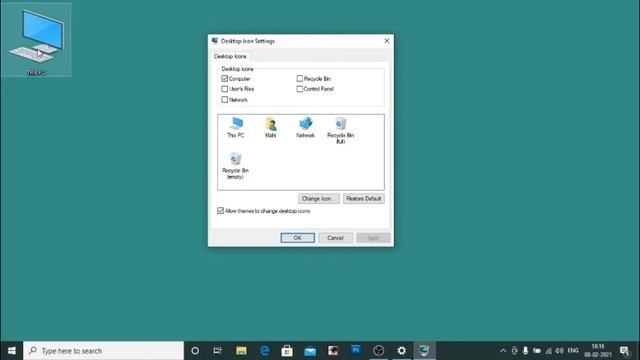Launch Photoshop from the taskbar

[356, 351]
